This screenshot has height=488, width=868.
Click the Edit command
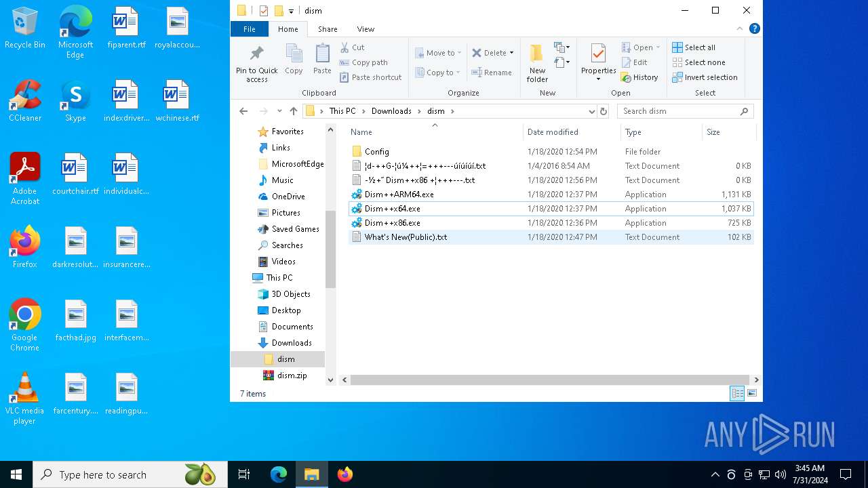[x=634, y=62]
